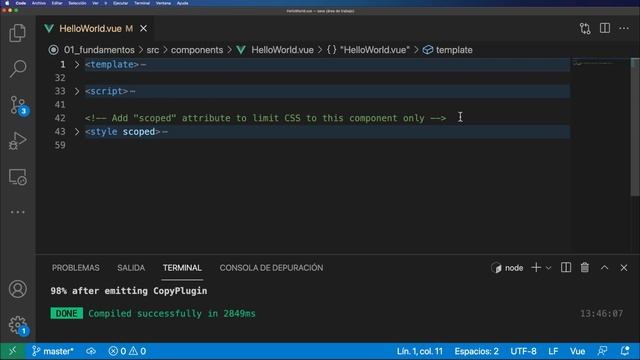The width and height of the screenshot is (640, 360).
Task: Open terminal launch profile dropdown arrow
Action: 549,268
